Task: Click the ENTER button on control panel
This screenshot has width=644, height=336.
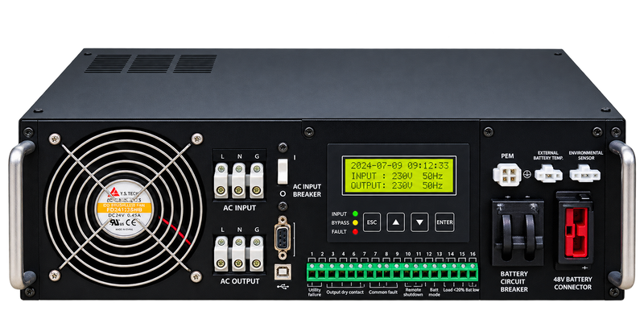Action: [444, 222]
